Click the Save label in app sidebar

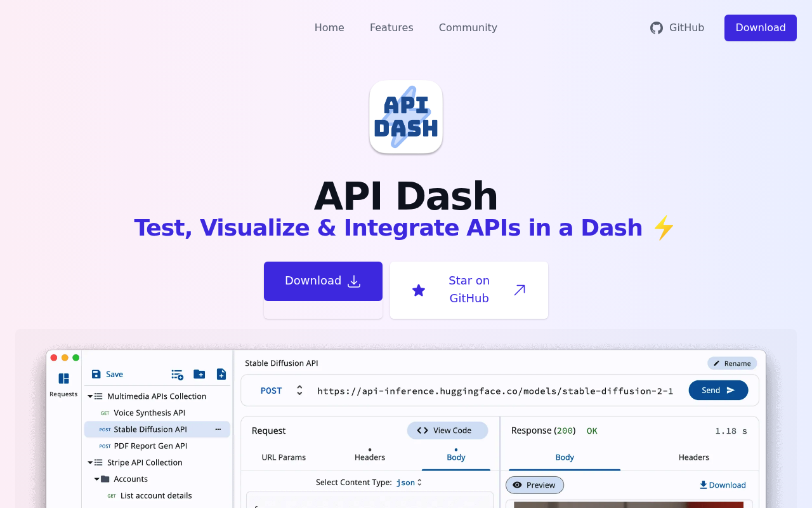[115, 374]
